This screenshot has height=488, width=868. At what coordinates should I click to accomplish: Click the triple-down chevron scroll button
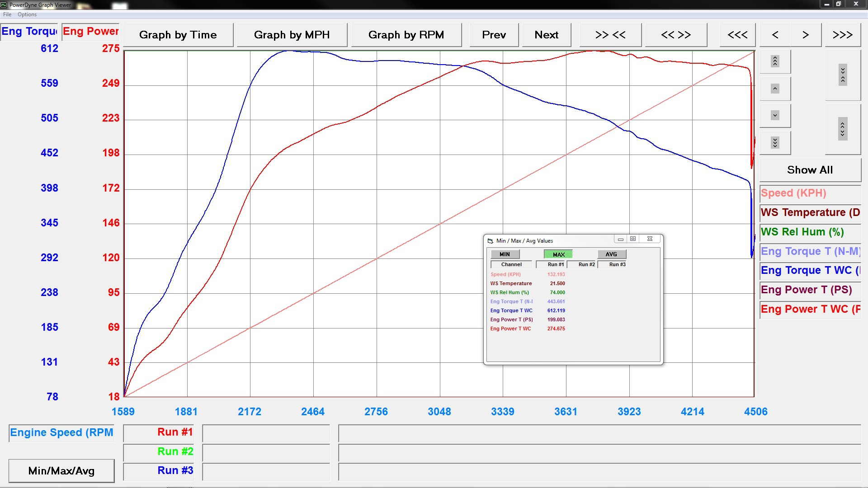point(775,143)
